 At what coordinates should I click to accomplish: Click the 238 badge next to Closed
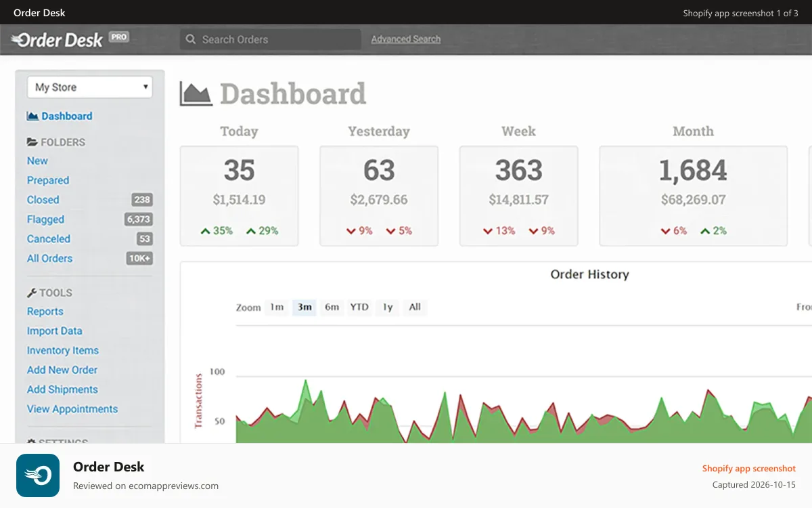coord(142,200)
